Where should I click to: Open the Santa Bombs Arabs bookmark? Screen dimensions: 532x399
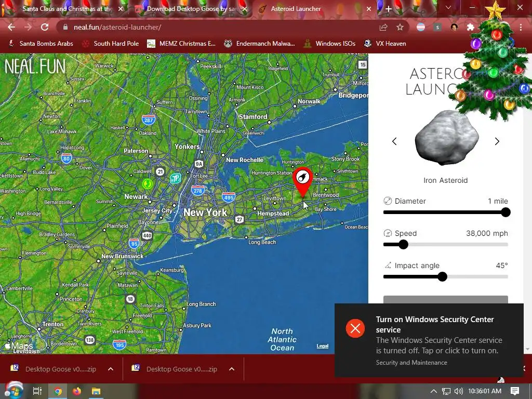click(x=41, y=44)
